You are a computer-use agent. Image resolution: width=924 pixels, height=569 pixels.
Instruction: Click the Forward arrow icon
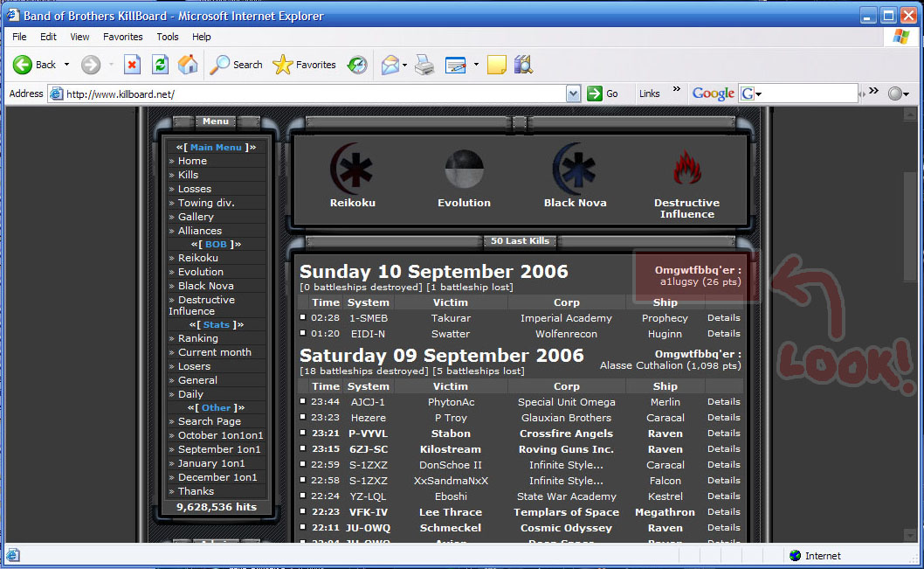click(x=90, y=65)
